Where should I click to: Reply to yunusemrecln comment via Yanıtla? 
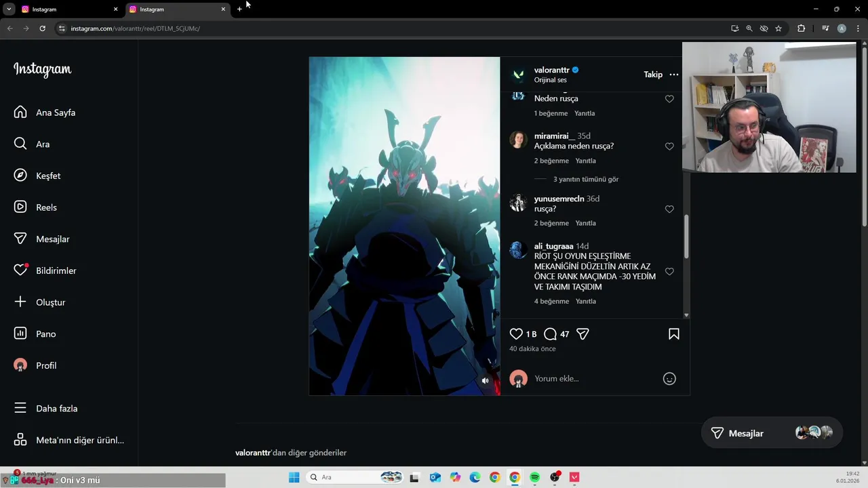click(x=585, y=223)
